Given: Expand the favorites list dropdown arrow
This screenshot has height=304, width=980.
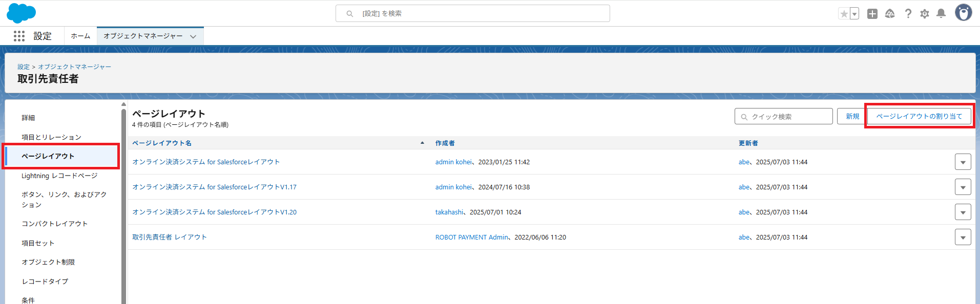Looking at the screenshot, I should click(854, 14).
